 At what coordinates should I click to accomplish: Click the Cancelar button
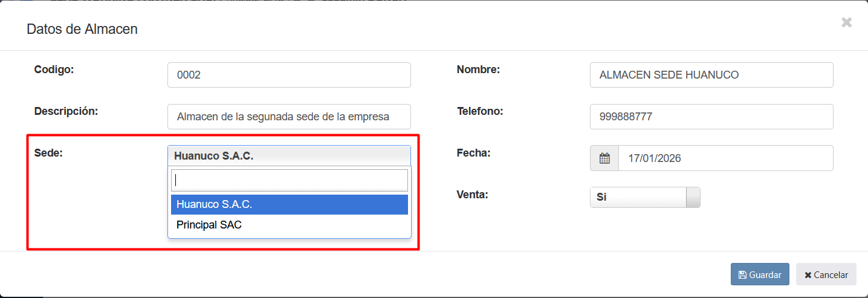point(826,274)
